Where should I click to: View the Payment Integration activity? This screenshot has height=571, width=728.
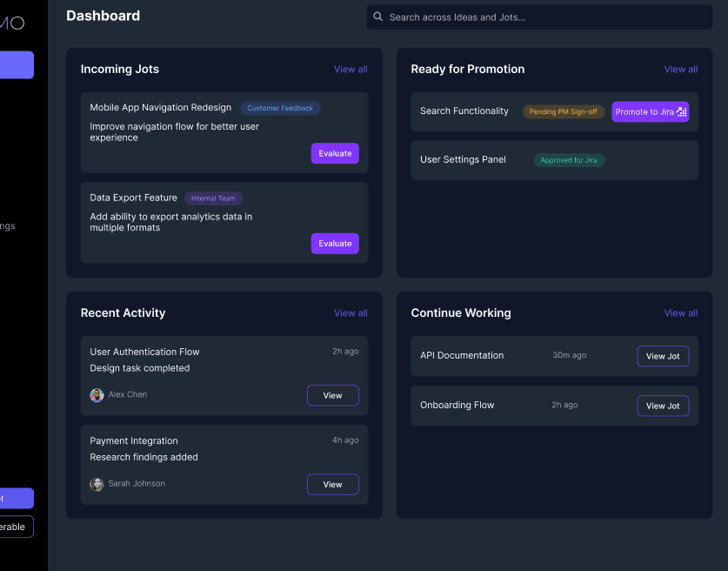pos(332,485)
